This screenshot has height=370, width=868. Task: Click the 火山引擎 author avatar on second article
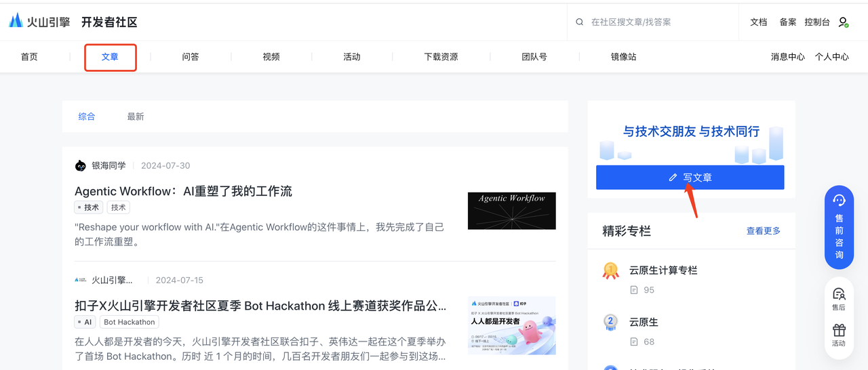point(81,280)
